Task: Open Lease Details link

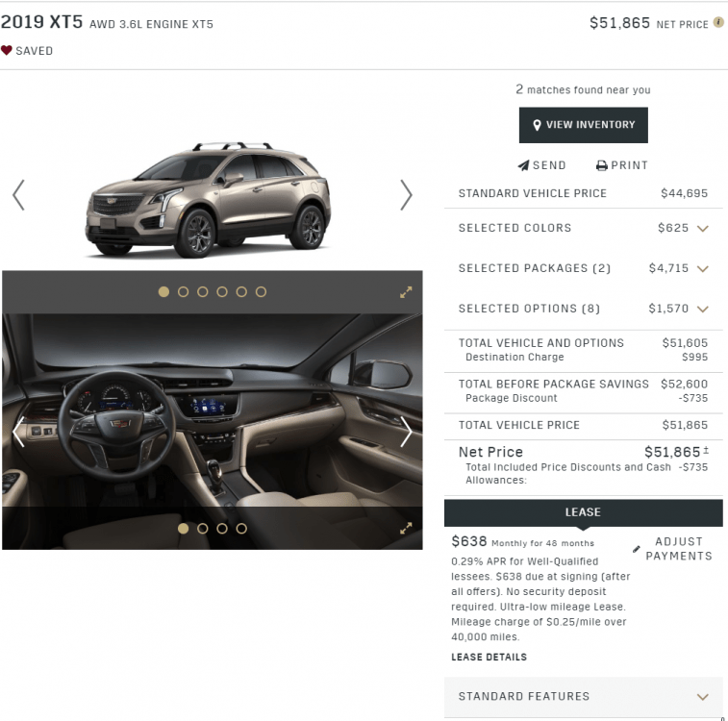Action: [489, 657]
